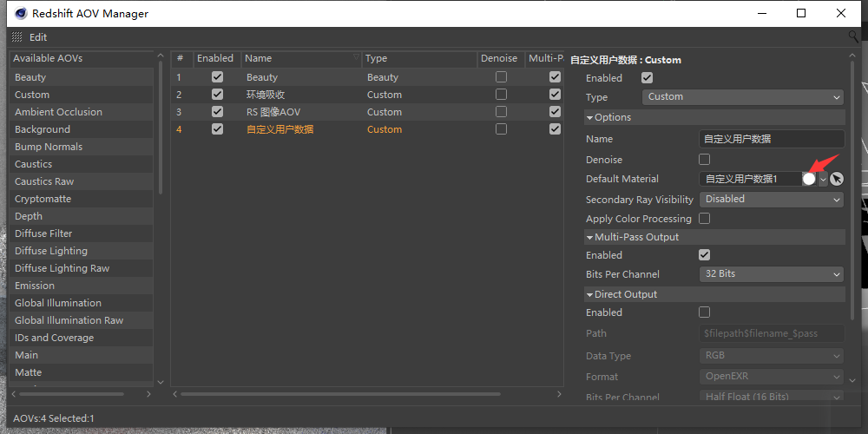Select Emission from Available AOVs
868x434 pixels.
point(82,286)
